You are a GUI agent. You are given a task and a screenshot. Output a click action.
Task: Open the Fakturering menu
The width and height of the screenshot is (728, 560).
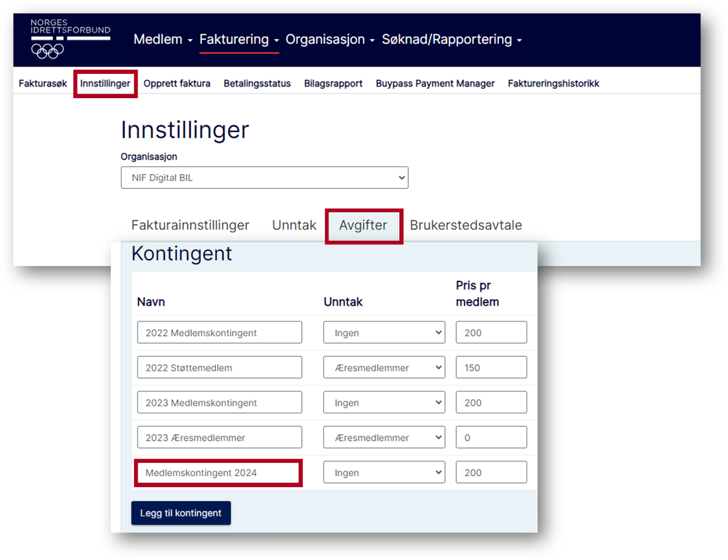click(x=234, y=39)
